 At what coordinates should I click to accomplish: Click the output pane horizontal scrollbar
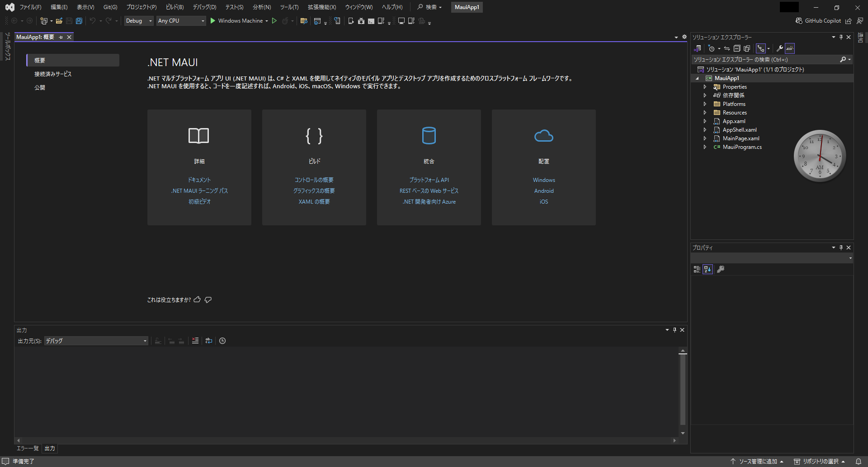tap(346, 440)
